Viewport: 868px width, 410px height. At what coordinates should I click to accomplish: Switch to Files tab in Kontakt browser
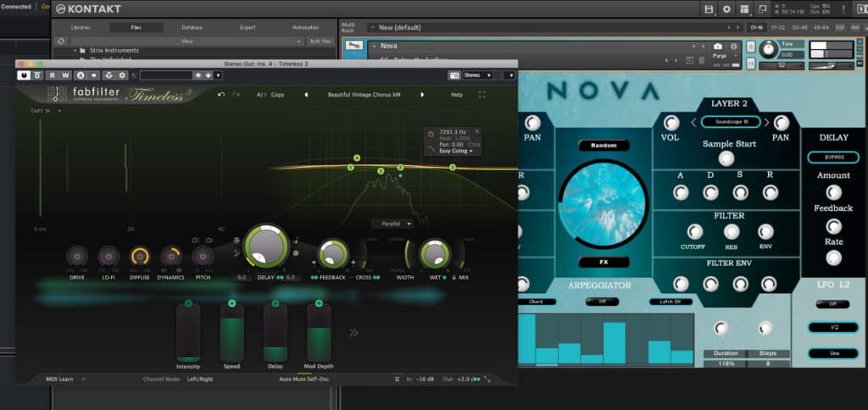136,27
